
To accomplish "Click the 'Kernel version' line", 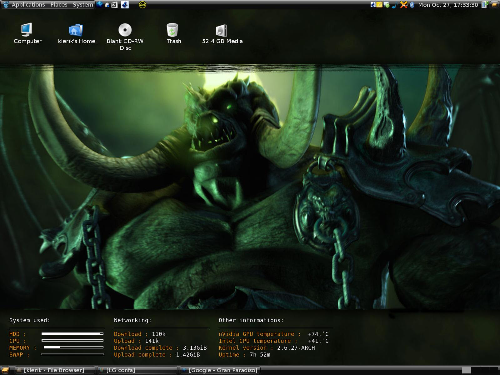I will point(267,348).
